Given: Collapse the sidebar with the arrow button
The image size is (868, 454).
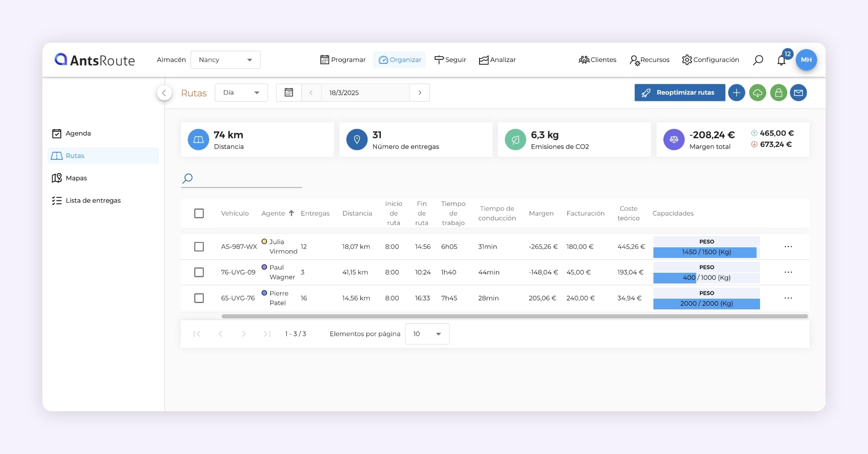Looking at the screenshot, I should click(x=164, y=93).
